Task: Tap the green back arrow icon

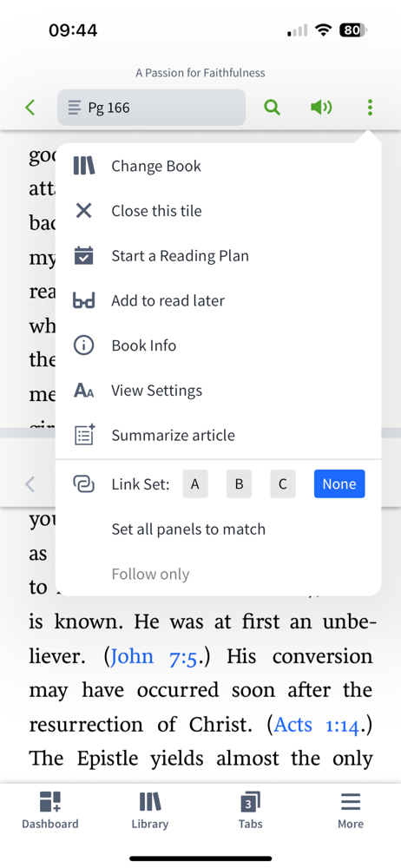Action: click(x=30, y=108)
